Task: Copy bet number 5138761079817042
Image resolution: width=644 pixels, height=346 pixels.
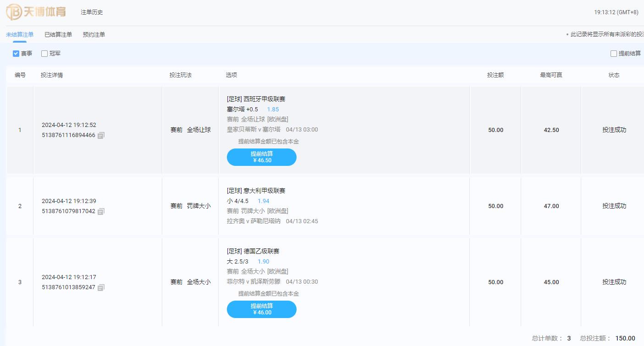Action: [x=101, y=212]
